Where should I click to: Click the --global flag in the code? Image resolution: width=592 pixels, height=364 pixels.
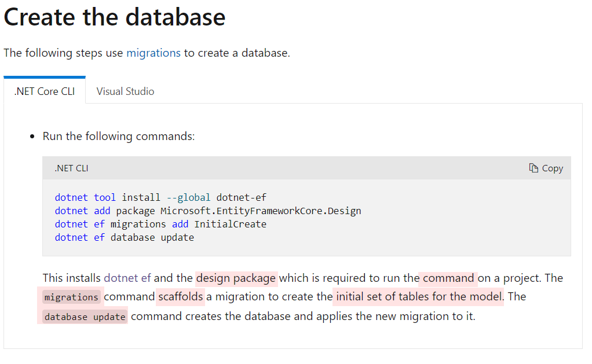(188, 197)
